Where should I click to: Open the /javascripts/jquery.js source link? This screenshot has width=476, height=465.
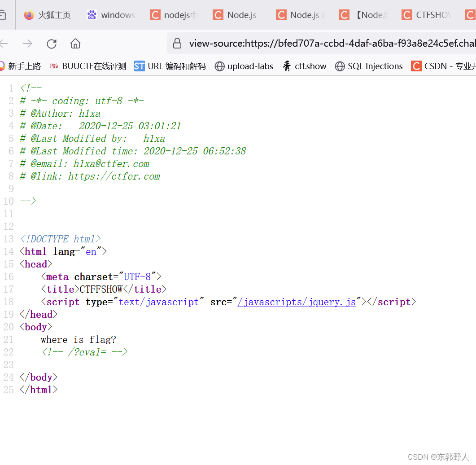(x=296, y=302)
